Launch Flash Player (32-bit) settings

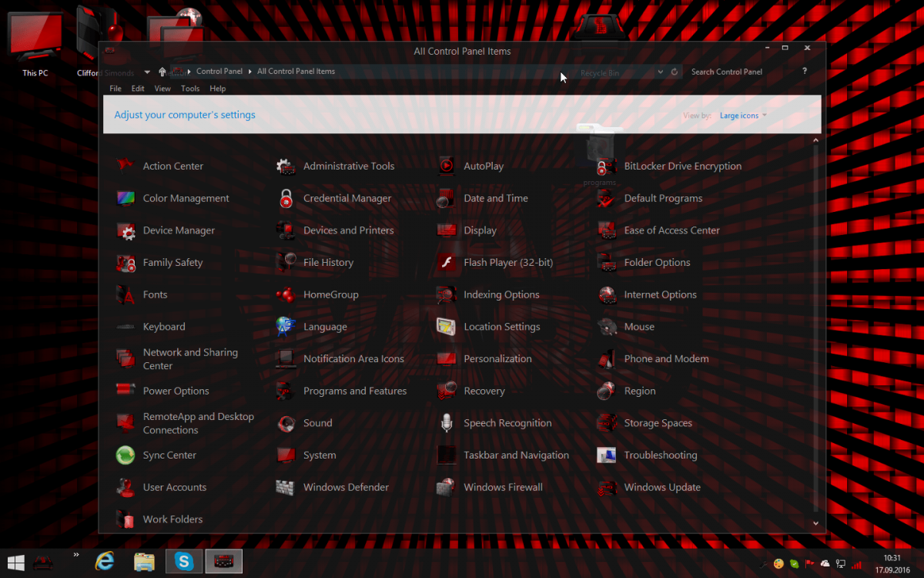pyautogui.click(x=447, y=263)
